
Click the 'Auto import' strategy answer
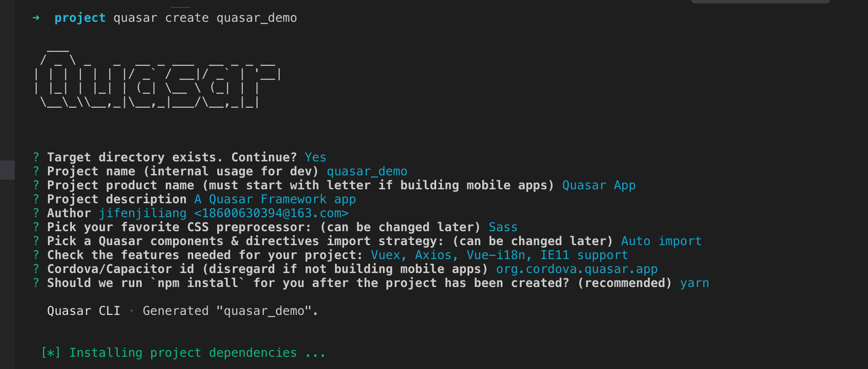661,241
